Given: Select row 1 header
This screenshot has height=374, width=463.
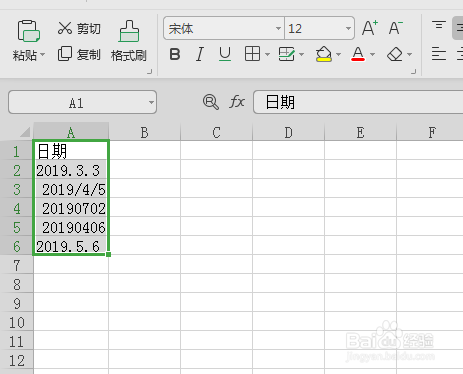Looking at the screenshot, I should (17, 151).
